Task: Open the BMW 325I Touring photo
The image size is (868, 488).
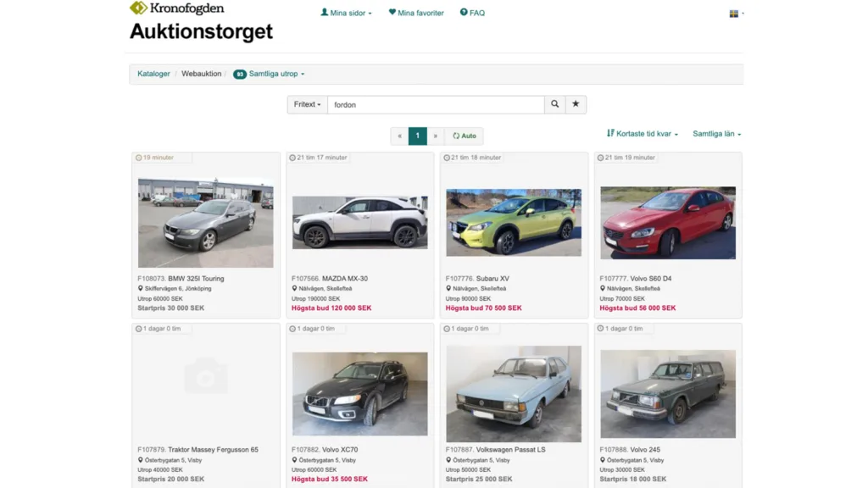Action: (205, 223)
